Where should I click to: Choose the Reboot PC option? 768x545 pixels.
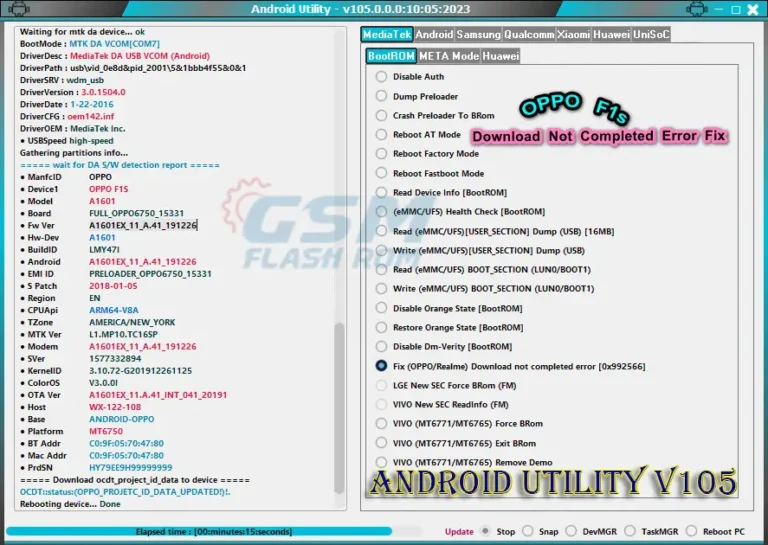(x=695, y=532)
